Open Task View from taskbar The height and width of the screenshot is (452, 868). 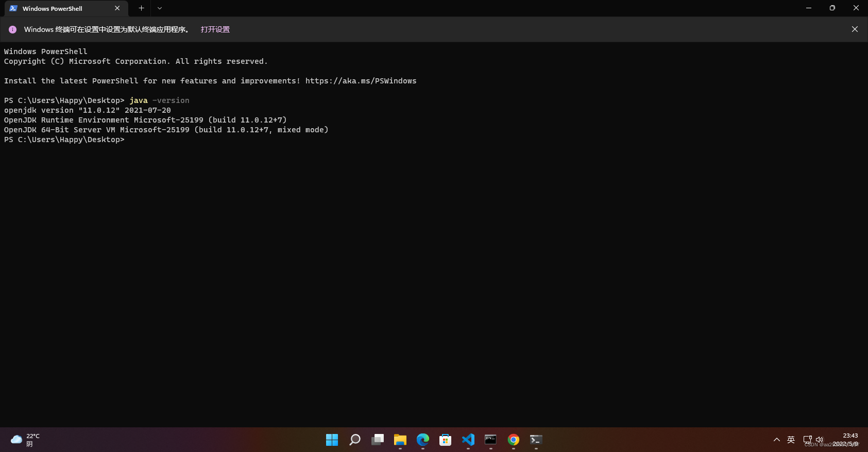378,440
